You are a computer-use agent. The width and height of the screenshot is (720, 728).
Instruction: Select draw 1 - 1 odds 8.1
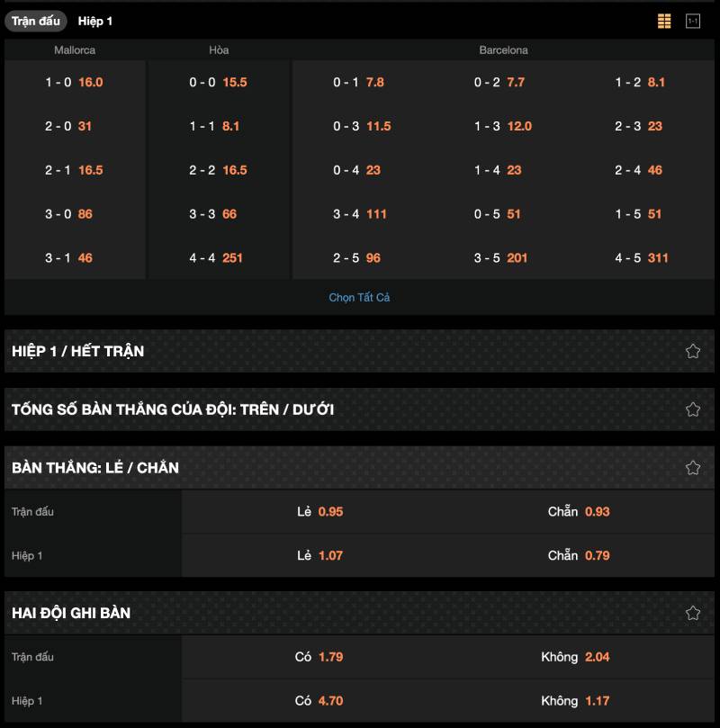tap(215, 126)
